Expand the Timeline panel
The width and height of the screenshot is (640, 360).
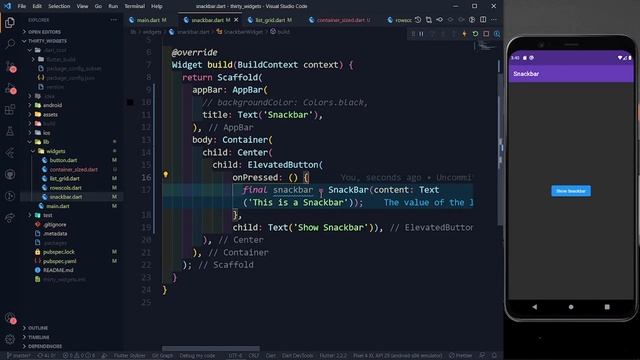39,337
